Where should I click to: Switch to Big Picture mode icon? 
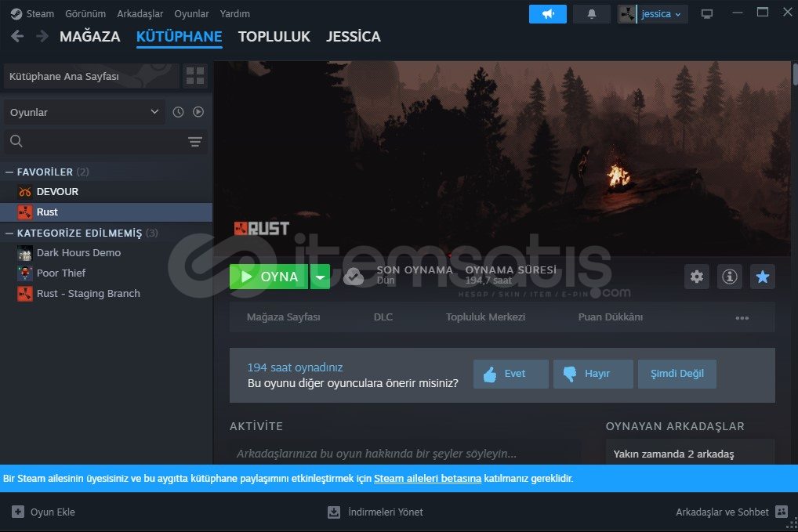click(x=707, y=14)
